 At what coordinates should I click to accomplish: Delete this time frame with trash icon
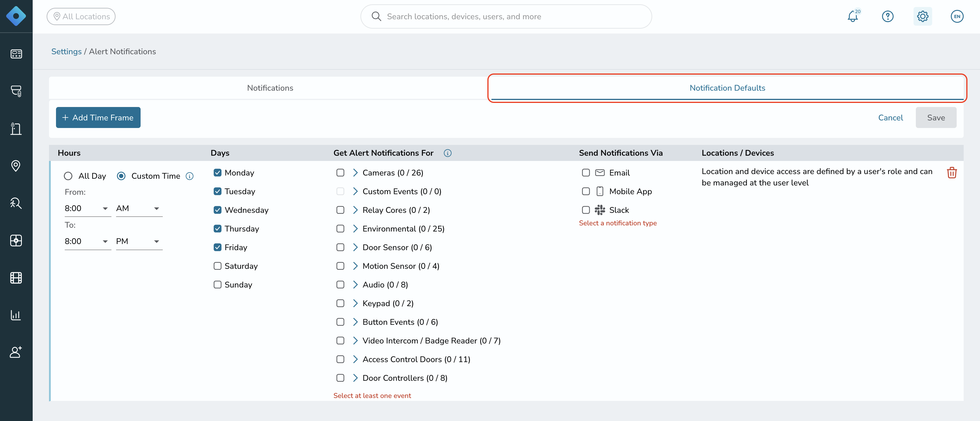[952, 173]
